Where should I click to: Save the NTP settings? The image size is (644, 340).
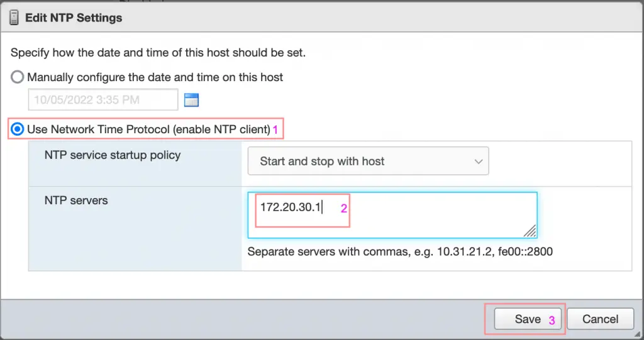click(x=528, y=319)
